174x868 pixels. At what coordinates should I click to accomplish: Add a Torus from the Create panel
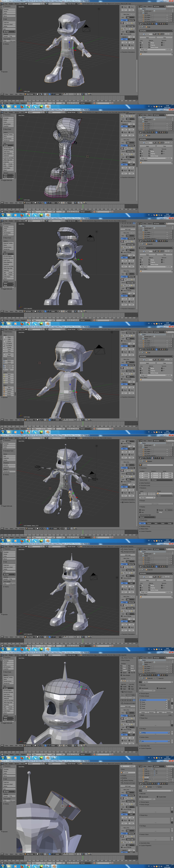tap(8, 351)
